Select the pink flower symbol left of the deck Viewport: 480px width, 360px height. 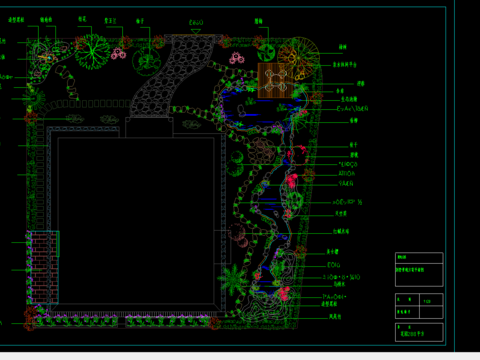pyautogui.click(x=237, y=58)
